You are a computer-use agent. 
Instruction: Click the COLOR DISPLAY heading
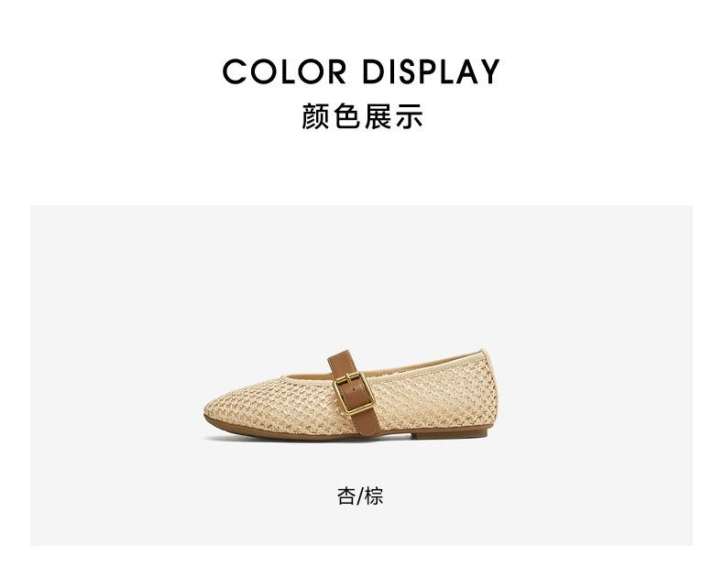361,71
